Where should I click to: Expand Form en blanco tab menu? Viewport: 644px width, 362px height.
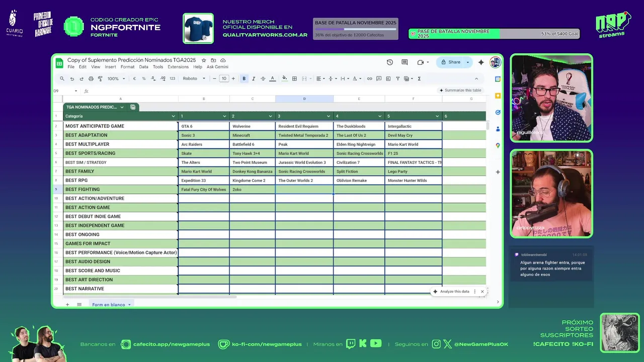(129, 305)
